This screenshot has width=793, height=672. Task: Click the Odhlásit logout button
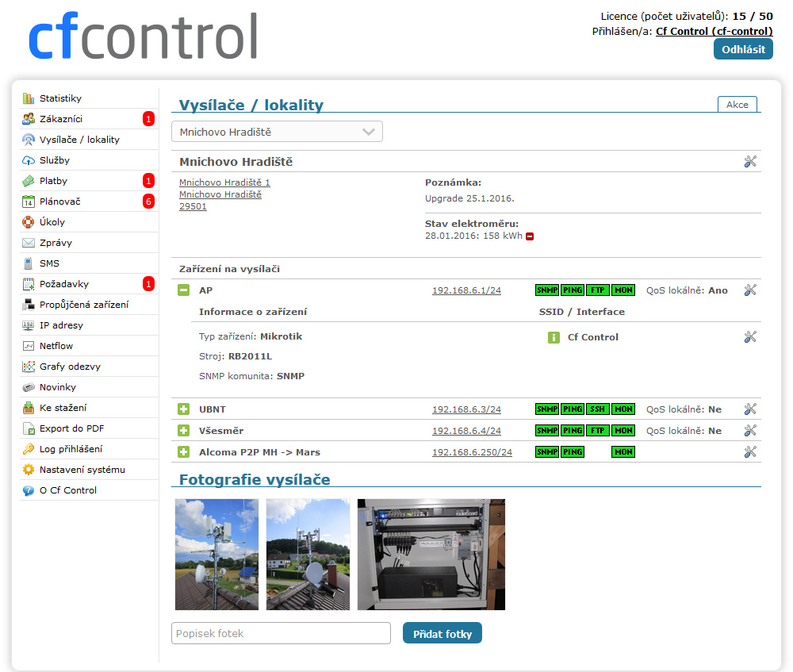click(x=743, y=50)
